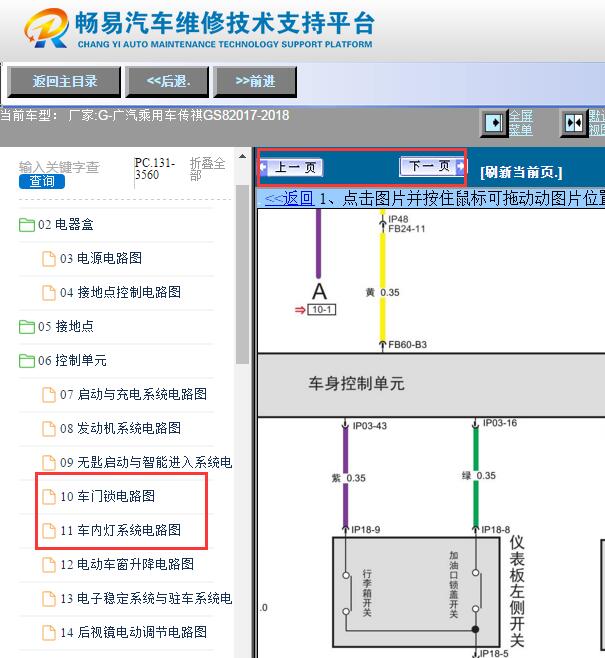Collapse all with 折叠全部
Image resolution: width=605 pixels, height=658 pixels.
coord(208,169)
